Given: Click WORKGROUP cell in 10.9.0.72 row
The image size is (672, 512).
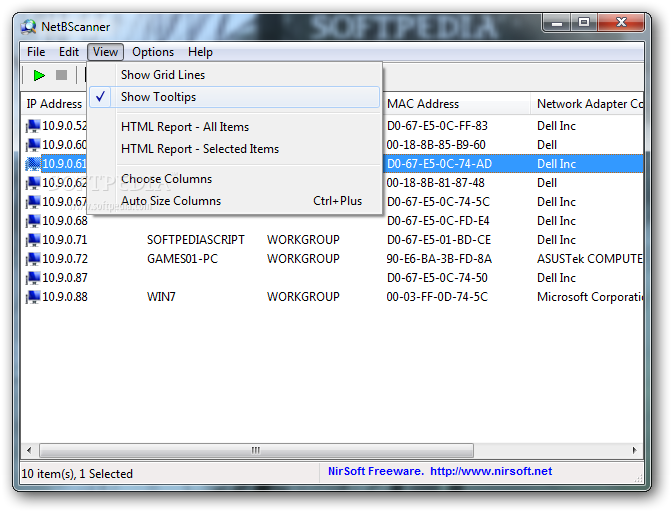Looking at the screenshot, I should (x=303, y=259).
